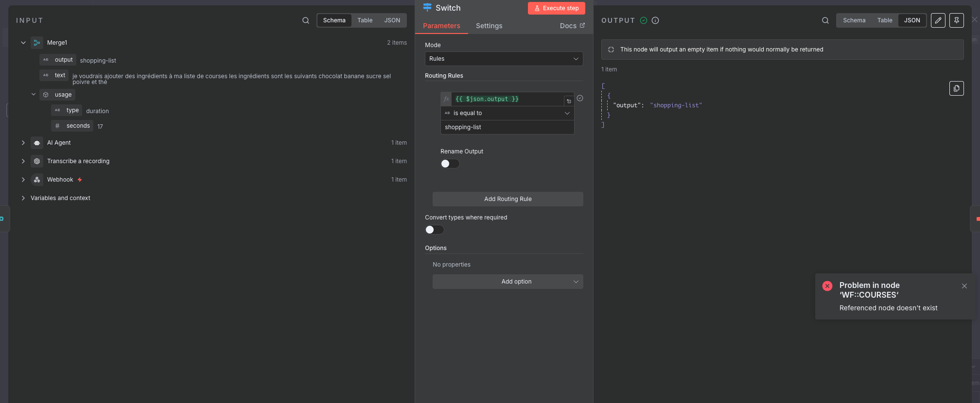The height and width of the screenshot is (403, 980).
Task: Copy the JSON output with copy icon
Action: click(956, 88)
